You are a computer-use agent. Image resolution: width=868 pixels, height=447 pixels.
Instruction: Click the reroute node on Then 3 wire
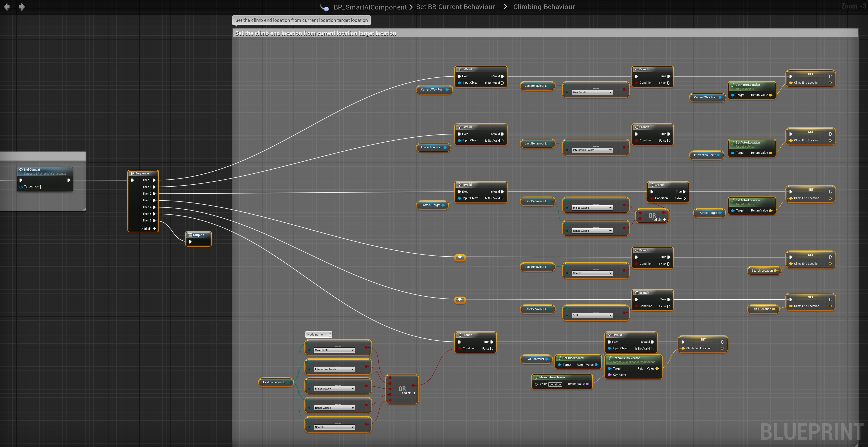click(460, 257)
